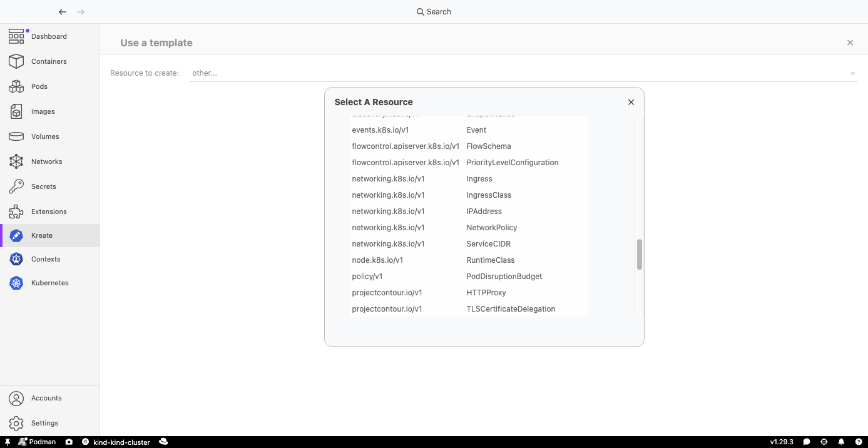Click events.k8s.io/v1 API group text
The height and width of the screenshot is (448, 868).
pos(380,130)
